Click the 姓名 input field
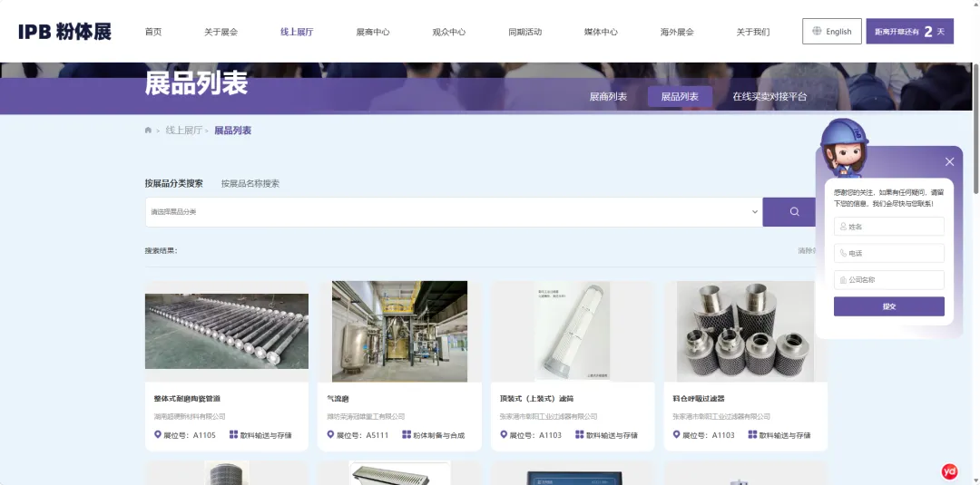980x485 pixels. 888,227
